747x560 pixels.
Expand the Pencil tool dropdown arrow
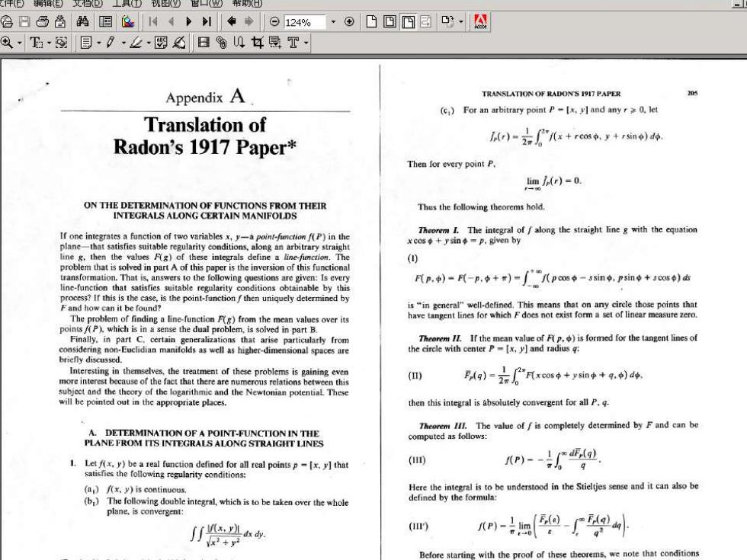(123, 43)
